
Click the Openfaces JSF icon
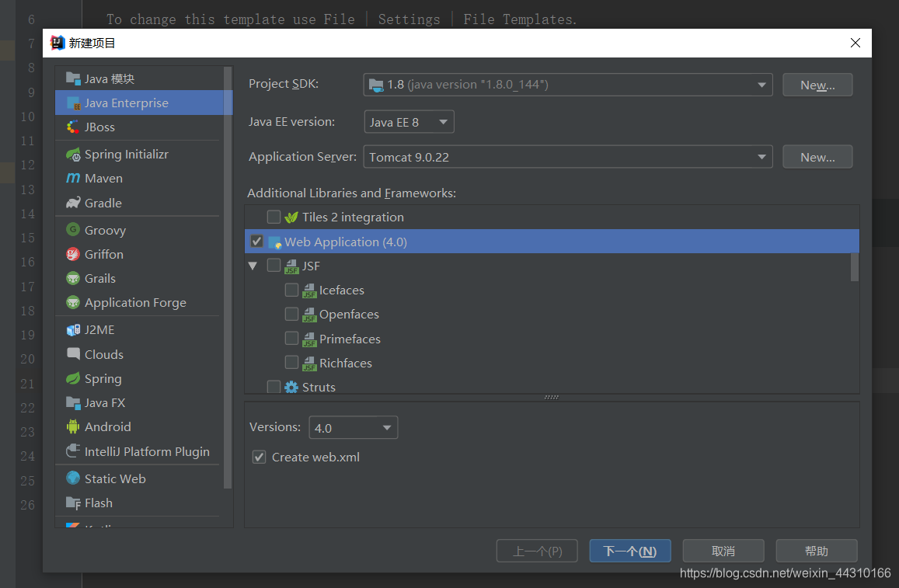309,315
